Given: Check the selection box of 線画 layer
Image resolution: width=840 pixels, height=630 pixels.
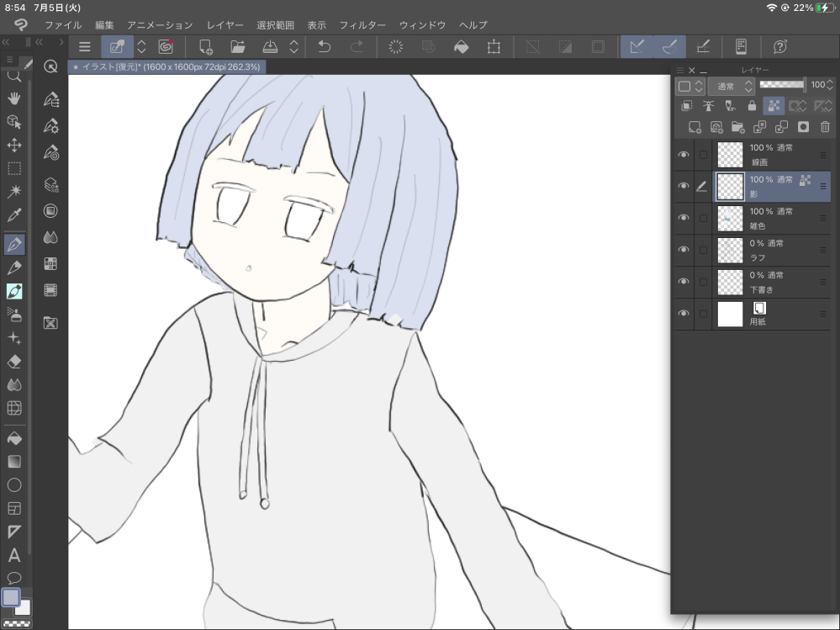Looking at the screenshot, I should coord(704,155).
